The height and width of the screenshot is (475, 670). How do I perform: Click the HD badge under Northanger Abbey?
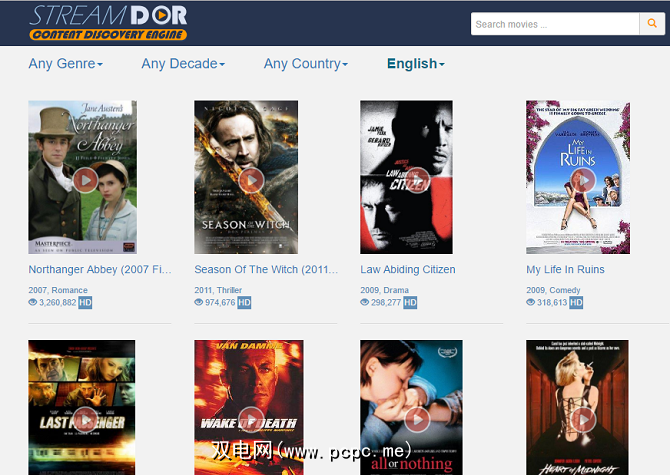click(85, 302)
